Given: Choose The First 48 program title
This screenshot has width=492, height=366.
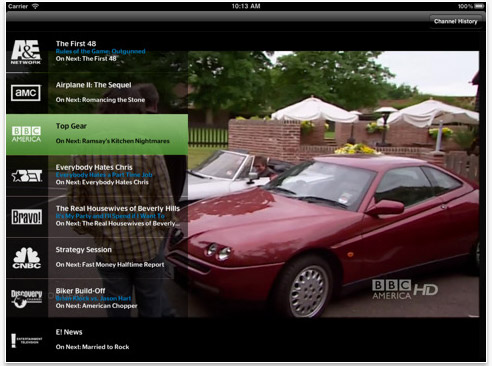Looking at the screenshot, I should 76,44.
